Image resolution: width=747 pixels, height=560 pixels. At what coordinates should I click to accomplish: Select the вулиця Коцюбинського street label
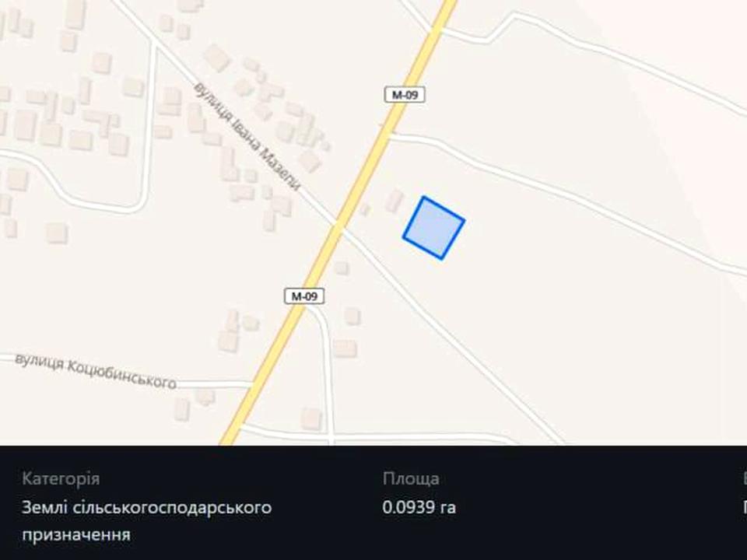point(96,371)
